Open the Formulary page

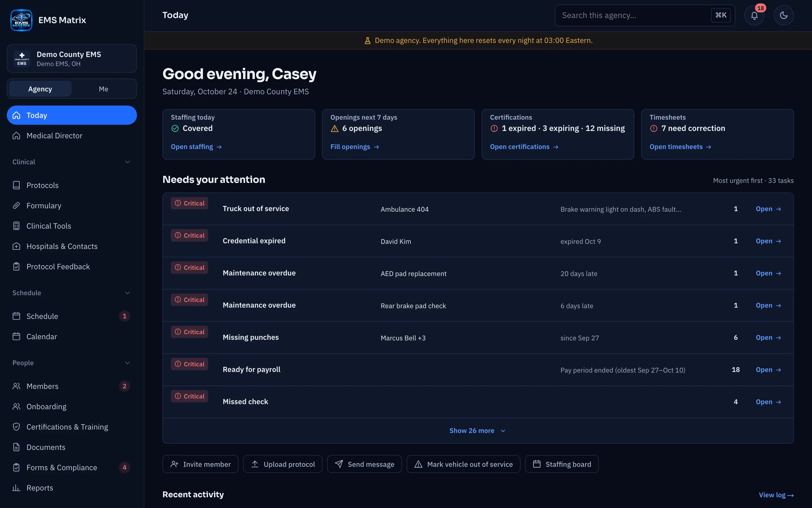(x=72, y=206)
